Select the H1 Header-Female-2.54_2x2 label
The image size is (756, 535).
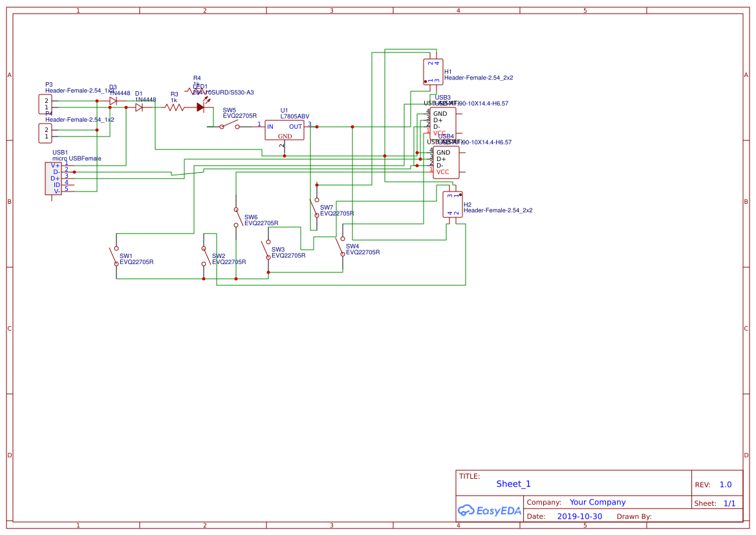[x=479, y=77]
